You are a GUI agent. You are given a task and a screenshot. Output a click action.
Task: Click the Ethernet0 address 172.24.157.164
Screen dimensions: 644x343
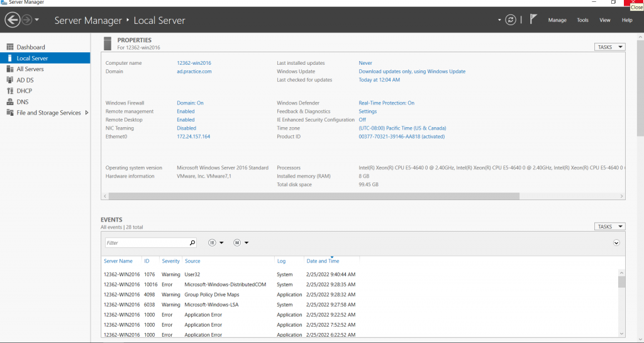(x=194, y=137)
